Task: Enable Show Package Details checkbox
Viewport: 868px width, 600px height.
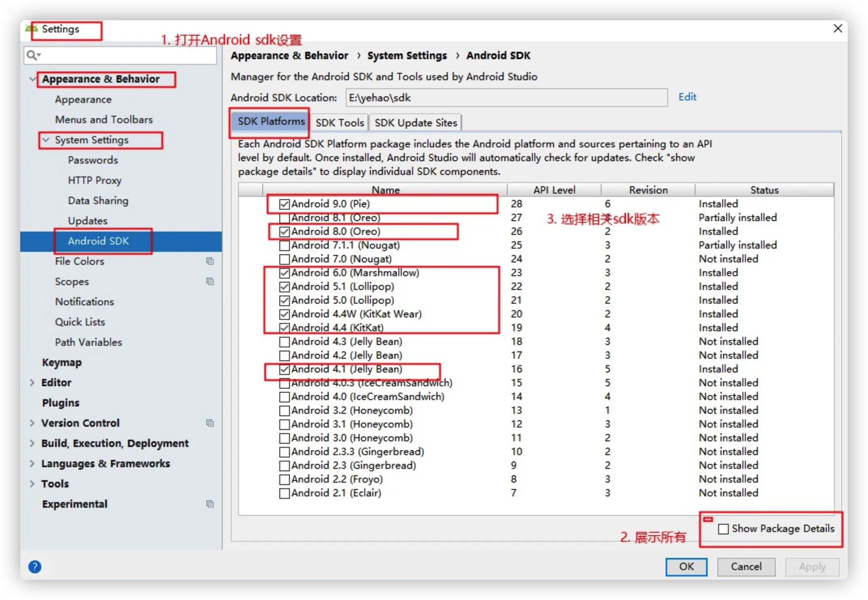Action: coord(723,529)
